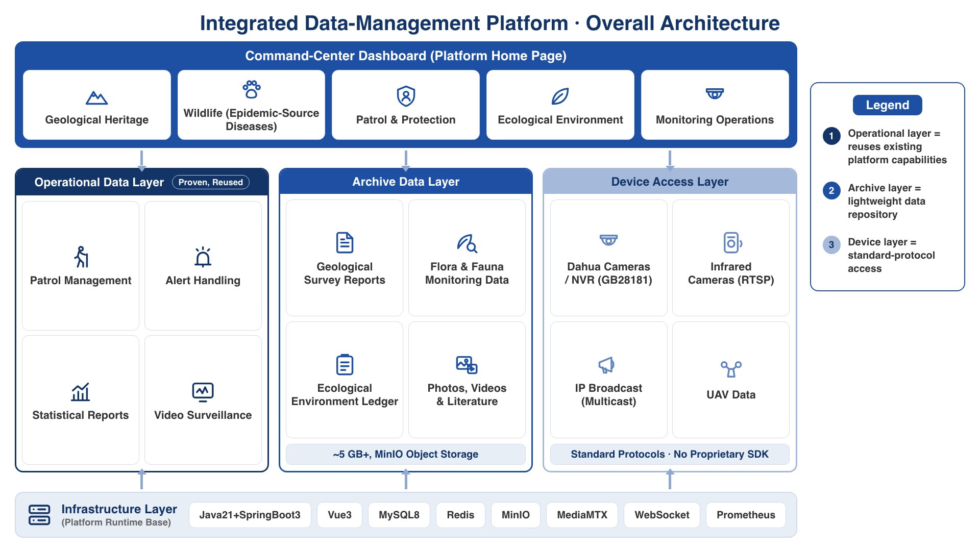Click the Monitoring Operations dome camera icon
This screenshot has width=980, height=551.
[x=715, y=93]
